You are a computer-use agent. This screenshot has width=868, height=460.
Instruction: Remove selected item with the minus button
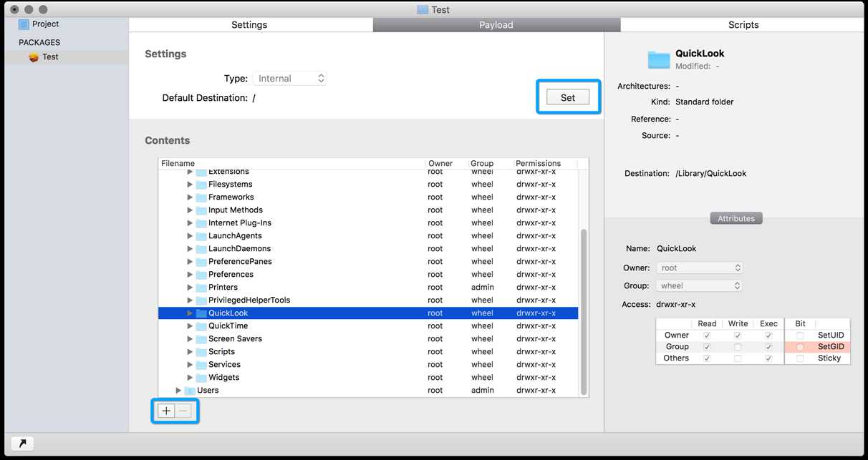[183, 411]
